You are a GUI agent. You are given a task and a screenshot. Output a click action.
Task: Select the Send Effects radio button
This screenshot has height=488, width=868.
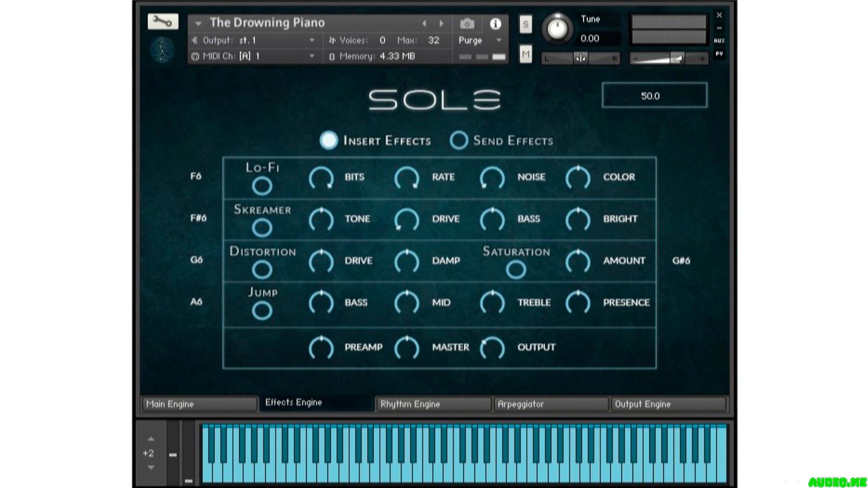click(x=458, y=140)
